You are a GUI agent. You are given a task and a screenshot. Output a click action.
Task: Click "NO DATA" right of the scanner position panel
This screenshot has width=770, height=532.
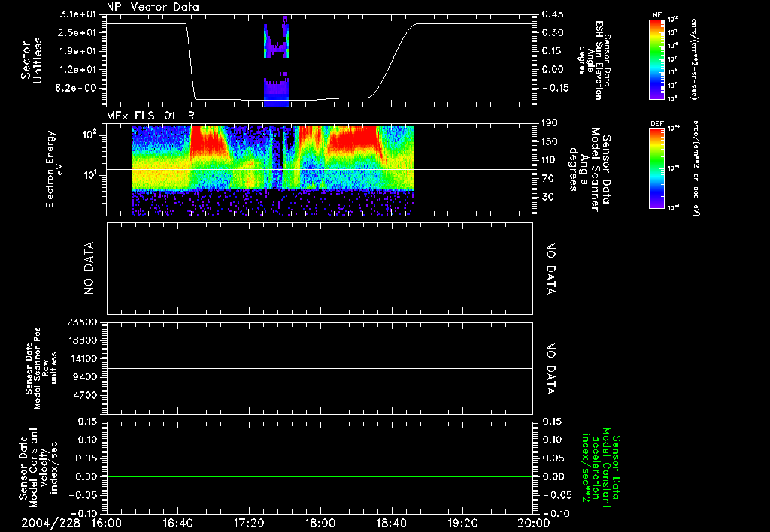551,368
